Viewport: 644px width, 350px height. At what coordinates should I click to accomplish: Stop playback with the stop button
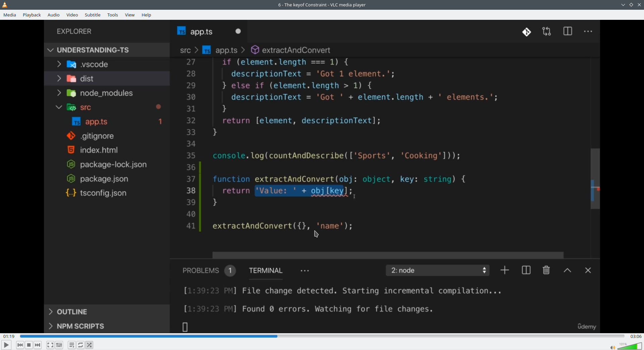[29, 345]
